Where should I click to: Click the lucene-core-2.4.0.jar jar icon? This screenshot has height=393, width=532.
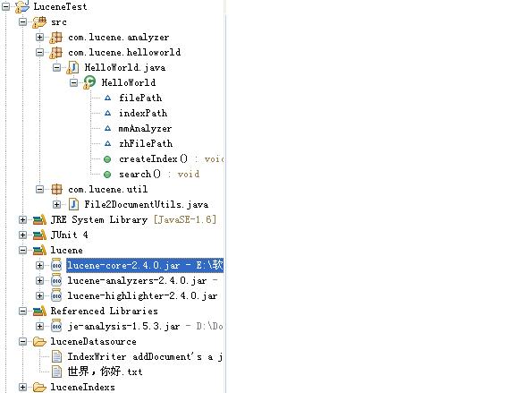point(56,265)
